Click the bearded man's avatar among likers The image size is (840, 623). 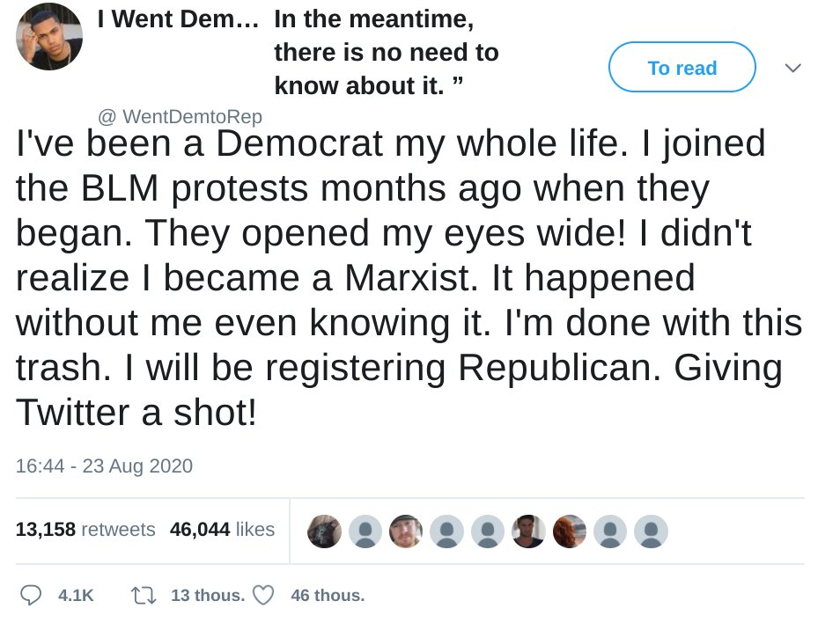tap(406, 531)
